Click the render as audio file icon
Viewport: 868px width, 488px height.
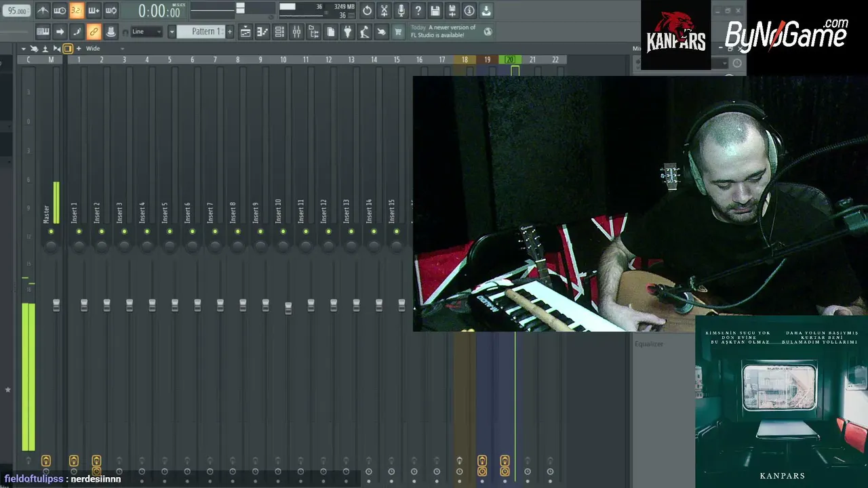click(452, 11)
